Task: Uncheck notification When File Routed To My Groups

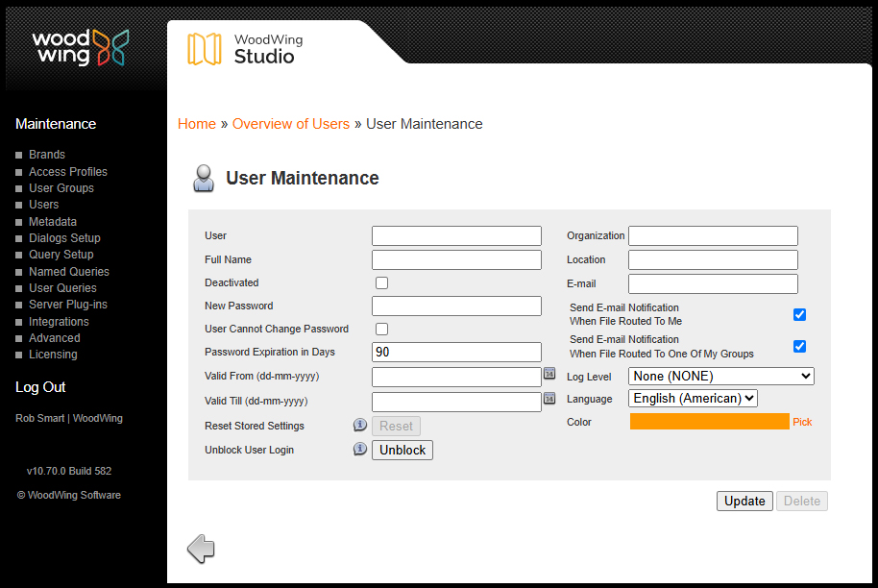Action: coord(799,346)
